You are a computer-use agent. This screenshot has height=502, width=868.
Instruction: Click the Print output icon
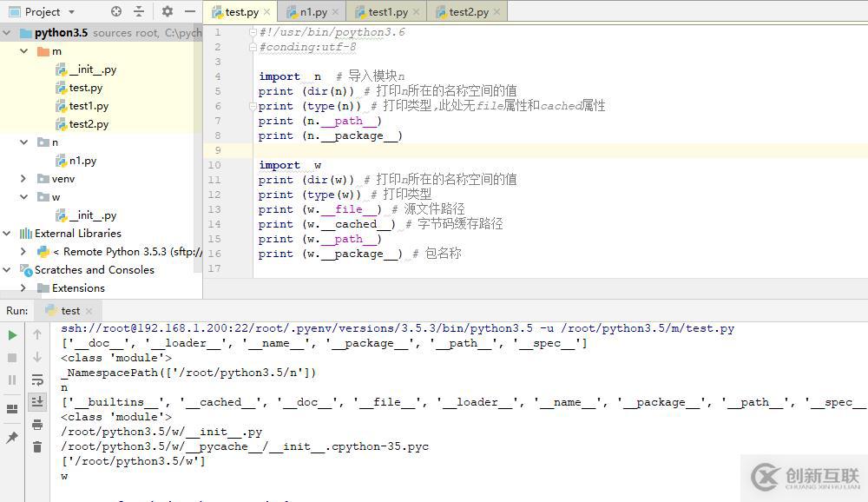[x=37, y=425]
